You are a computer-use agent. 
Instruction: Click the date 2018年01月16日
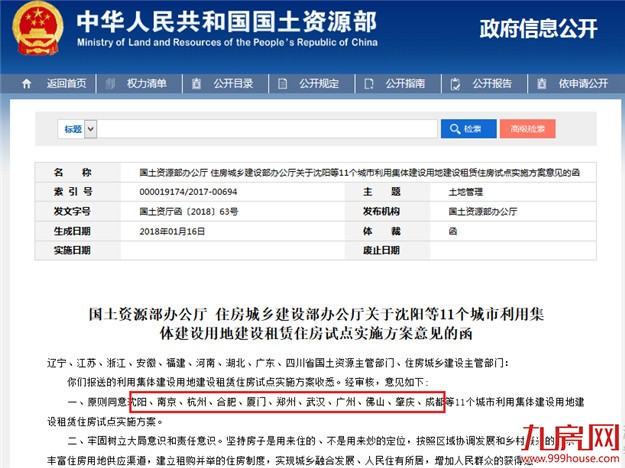click(x=172, y=231)
